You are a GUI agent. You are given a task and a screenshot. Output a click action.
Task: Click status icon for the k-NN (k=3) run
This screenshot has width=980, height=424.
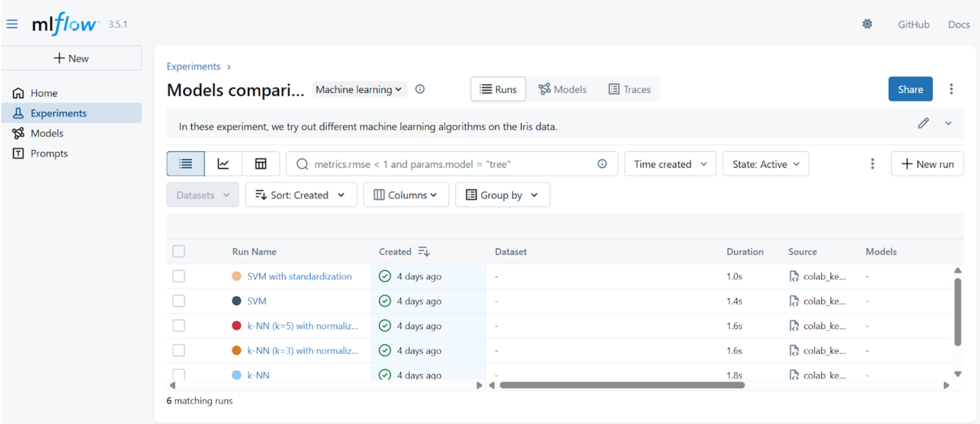[x=385, y=350]
